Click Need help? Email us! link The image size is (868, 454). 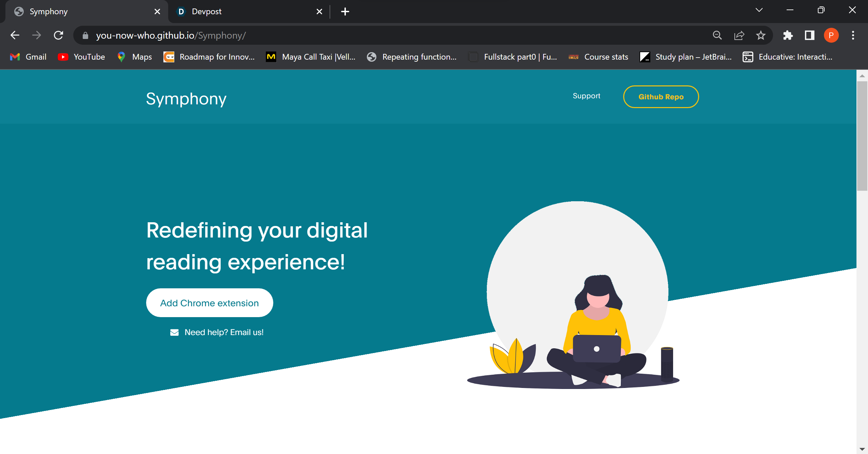pyautogui.click(x=224, y=332)
